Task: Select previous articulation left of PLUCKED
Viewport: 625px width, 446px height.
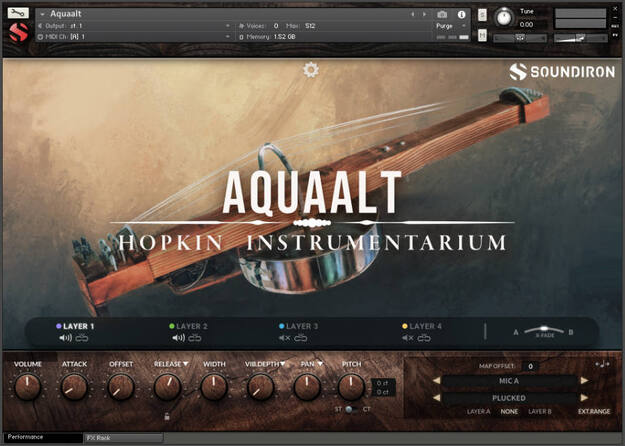Action: (436, 397)
